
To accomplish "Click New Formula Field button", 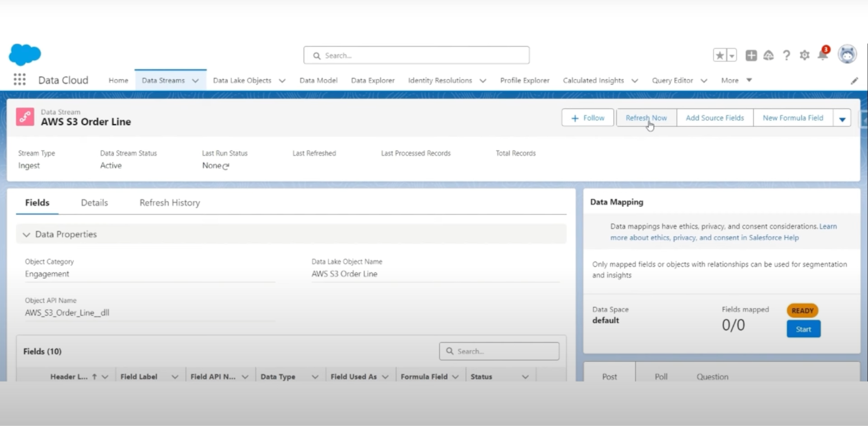I will click(793, 118).
